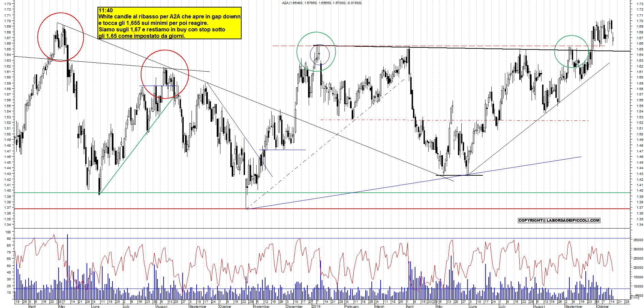
Task: Click the 'February' label on the time axis
Action: [352, 306]
